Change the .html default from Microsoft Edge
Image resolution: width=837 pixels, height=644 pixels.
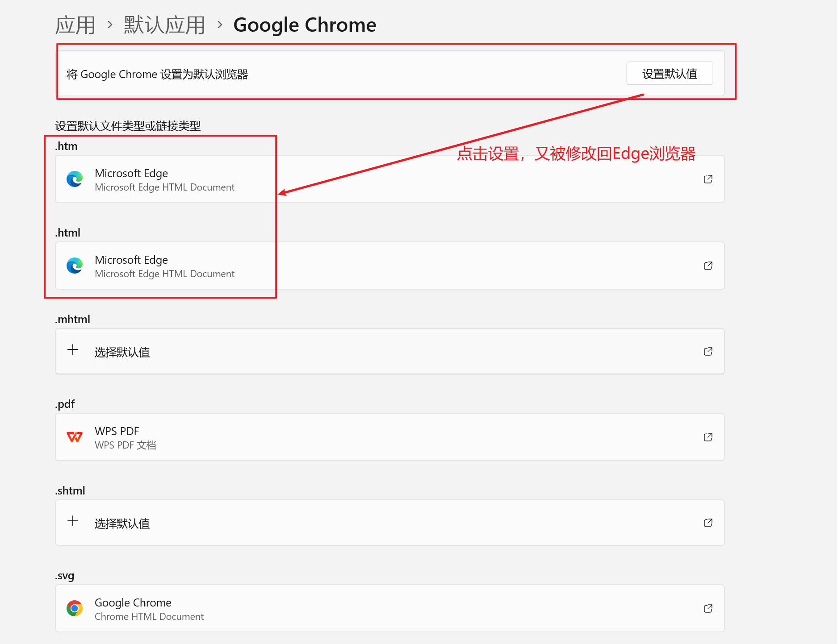[389, 266]
